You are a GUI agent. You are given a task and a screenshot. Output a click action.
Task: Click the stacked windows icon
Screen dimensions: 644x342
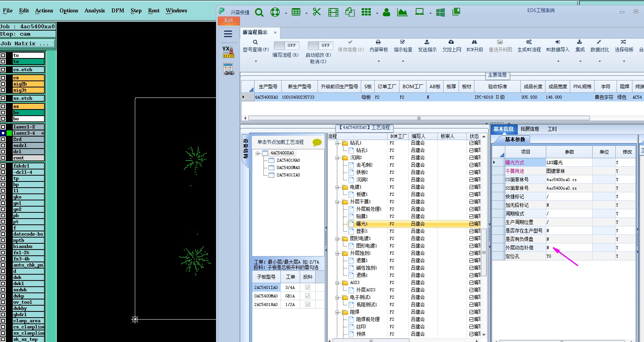456,12
